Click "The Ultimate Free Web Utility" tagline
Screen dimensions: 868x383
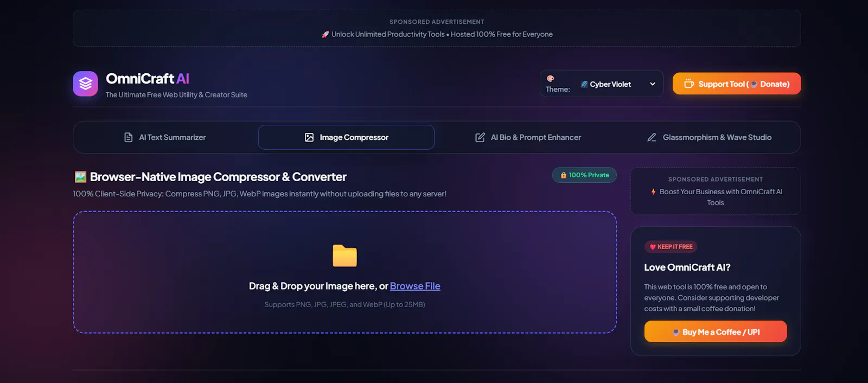point(176,95)
